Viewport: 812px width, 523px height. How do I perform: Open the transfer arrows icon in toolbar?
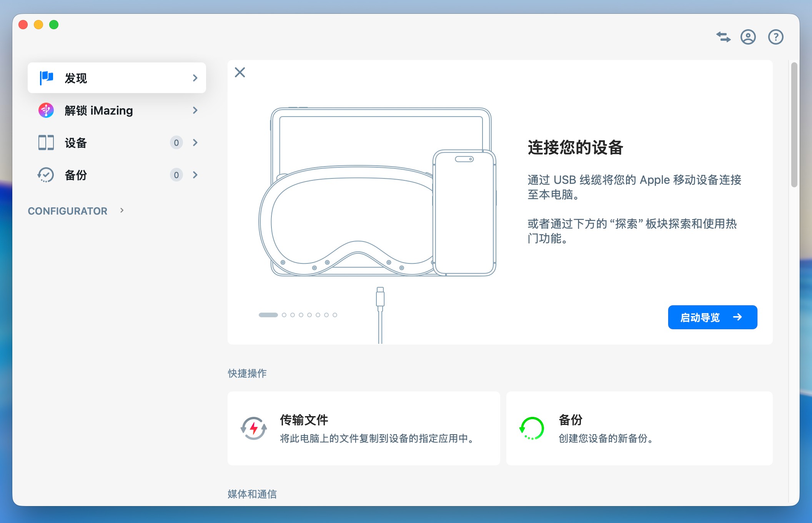(723, 37)
